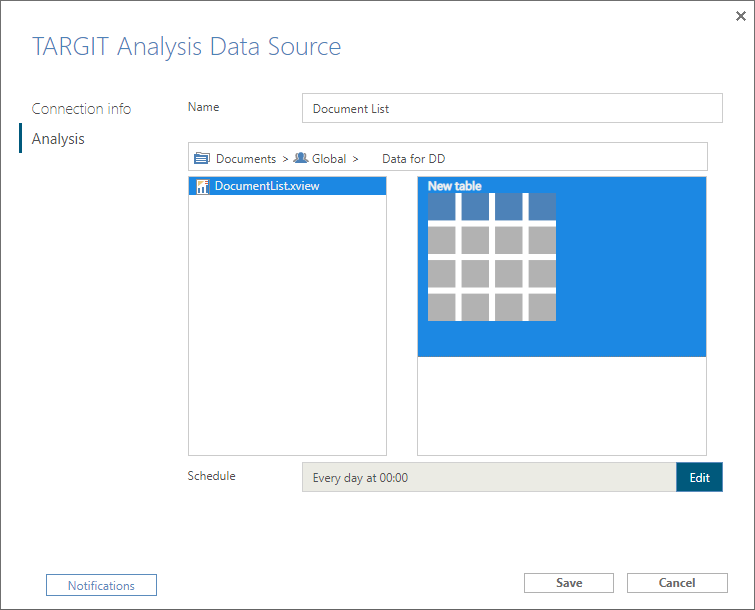Expand the breadcrumb arrow after Global

click(355, 159)
